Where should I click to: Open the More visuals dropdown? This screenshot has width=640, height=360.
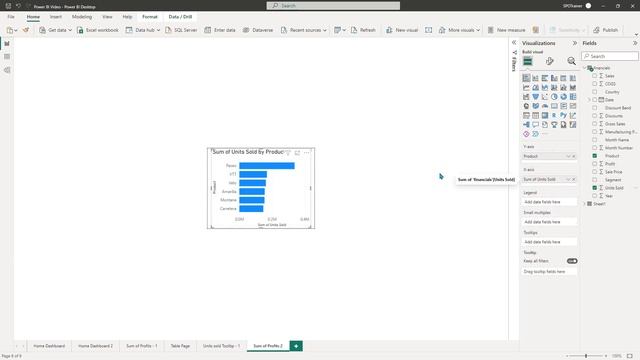[478, 30]
